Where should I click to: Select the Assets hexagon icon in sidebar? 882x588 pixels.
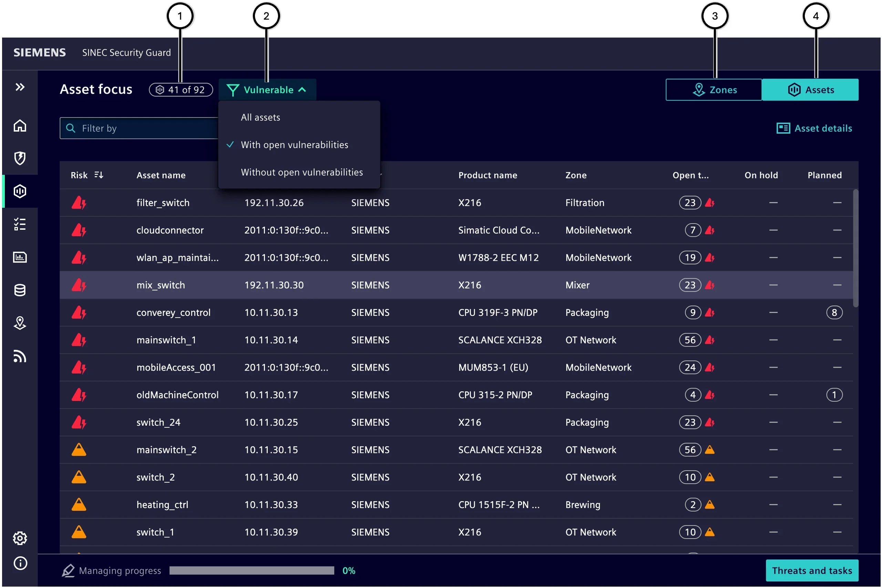coord(20,191)
